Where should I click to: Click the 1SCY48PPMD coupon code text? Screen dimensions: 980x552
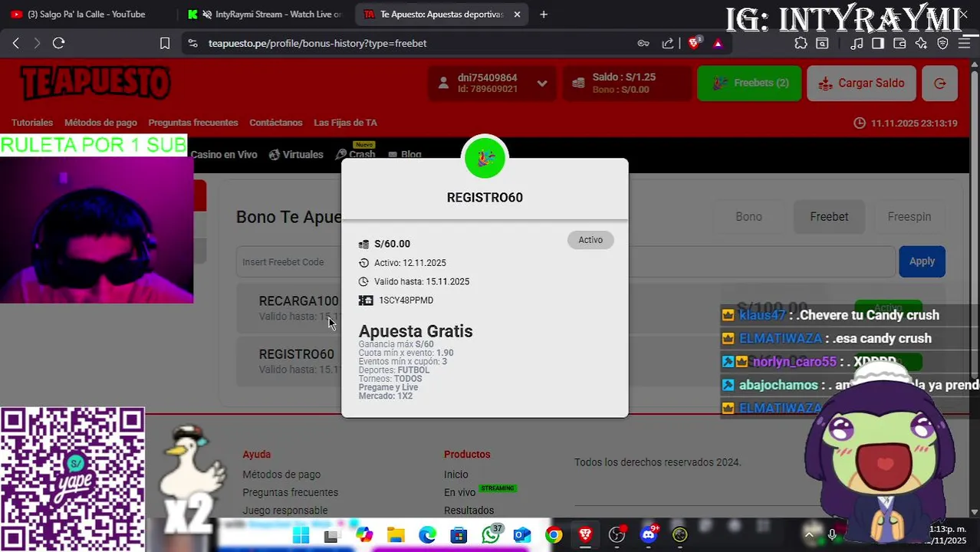point(406,301)
